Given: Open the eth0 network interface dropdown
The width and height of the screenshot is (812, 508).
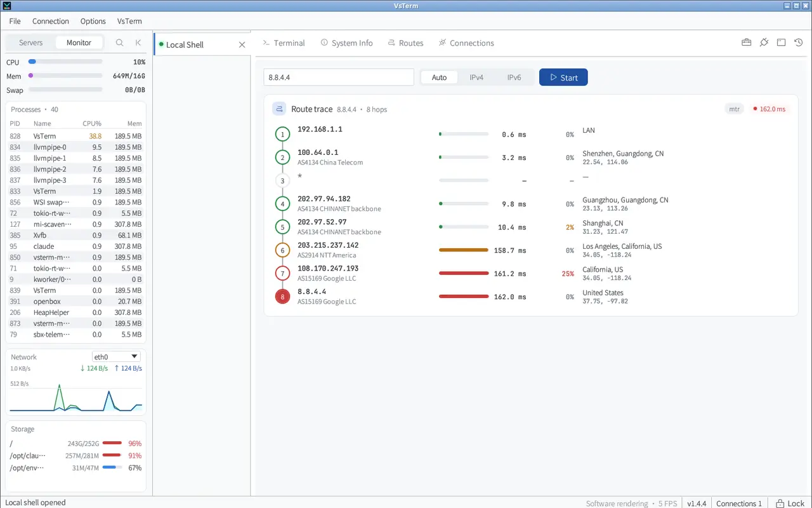Looking at the screenshot, I should [x=116, y=357].
